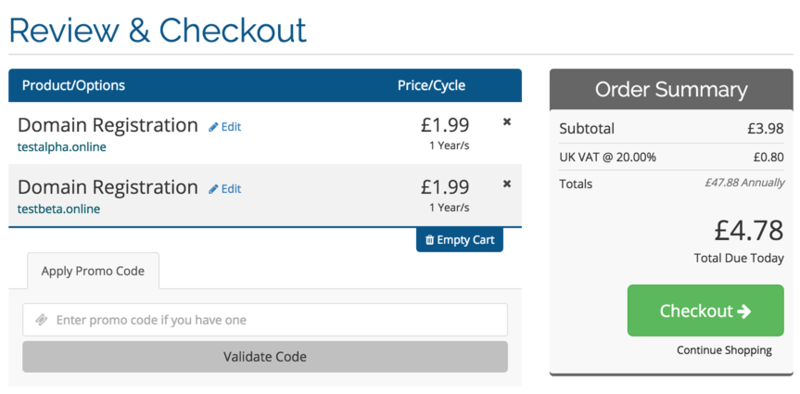This screenshot has width=800, height=394.
Task: Focus the promo code input field
Action: [265, 320]
